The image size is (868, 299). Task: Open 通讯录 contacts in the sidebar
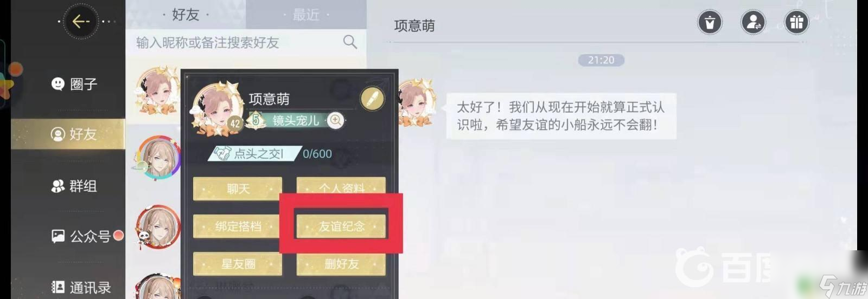(x=81, y=287)
